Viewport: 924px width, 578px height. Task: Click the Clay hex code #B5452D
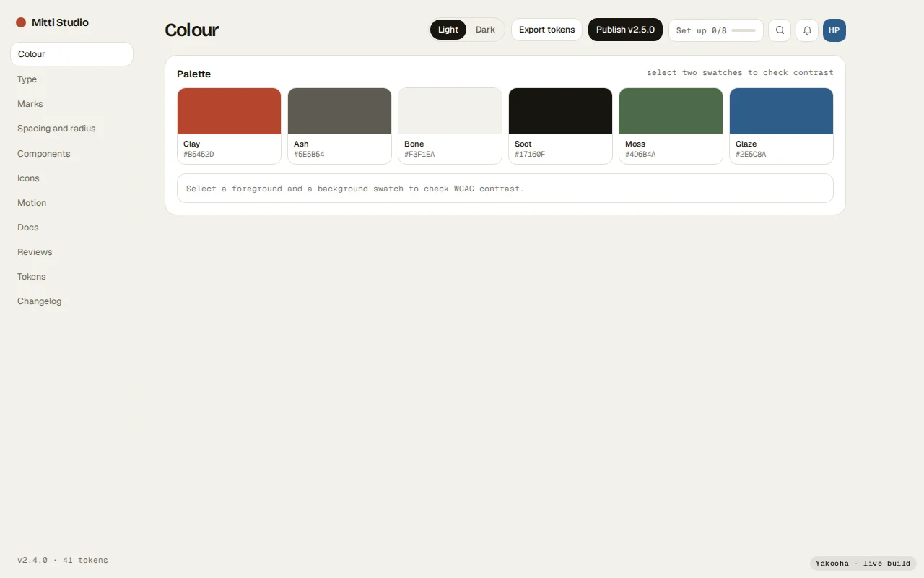(x=199, y=155)
